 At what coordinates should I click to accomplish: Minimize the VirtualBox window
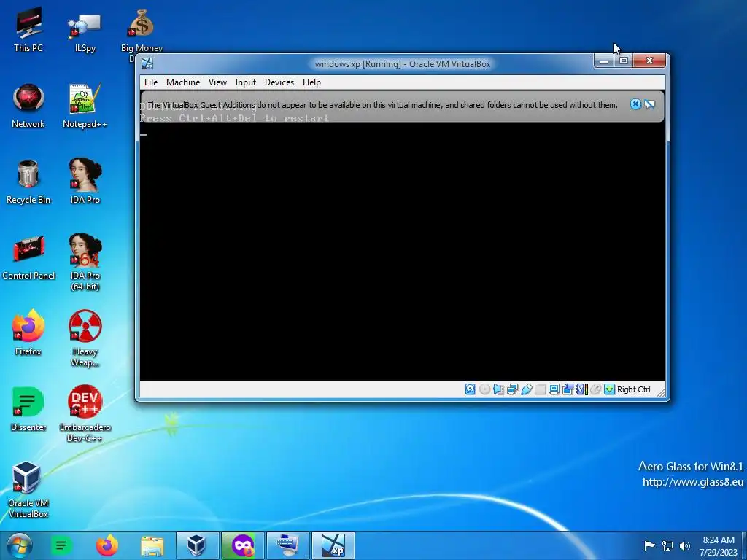603,61
